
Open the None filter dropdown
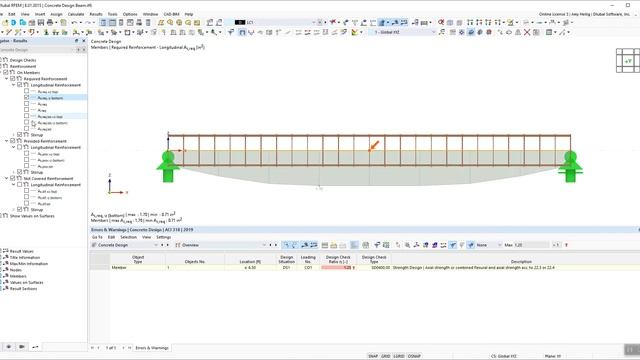(x=500, y=245)
